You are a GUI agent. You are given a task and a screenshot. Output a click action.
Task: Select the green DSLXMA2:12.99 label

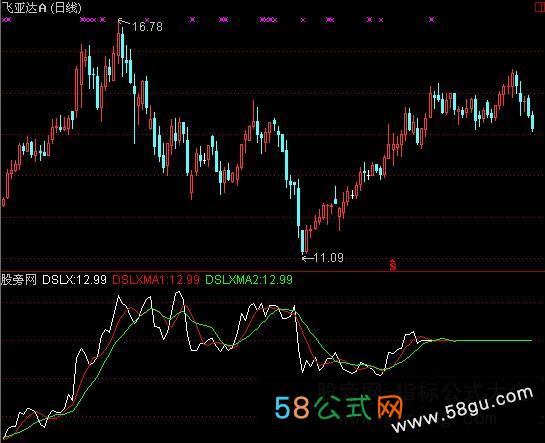(x=249, y=280)
